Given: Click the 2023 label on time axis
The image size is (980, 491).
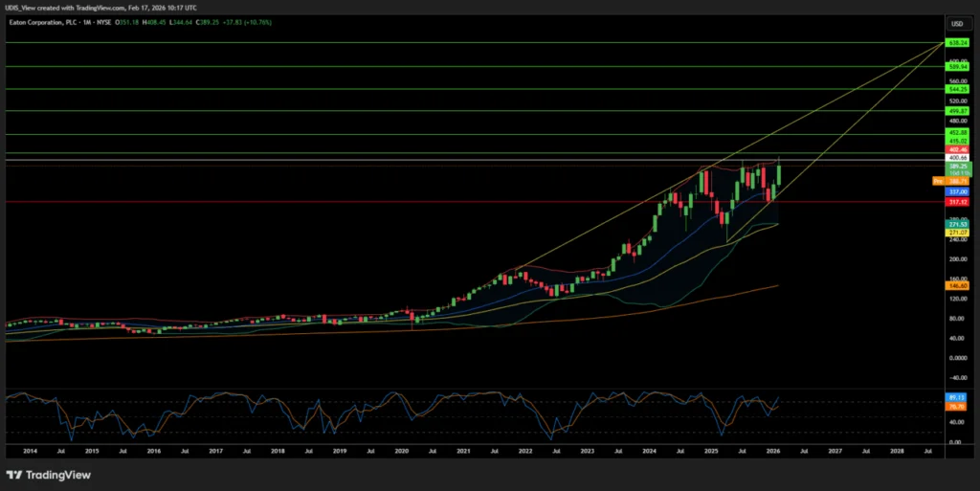Looking at the screenshot, I should [587, 451].
